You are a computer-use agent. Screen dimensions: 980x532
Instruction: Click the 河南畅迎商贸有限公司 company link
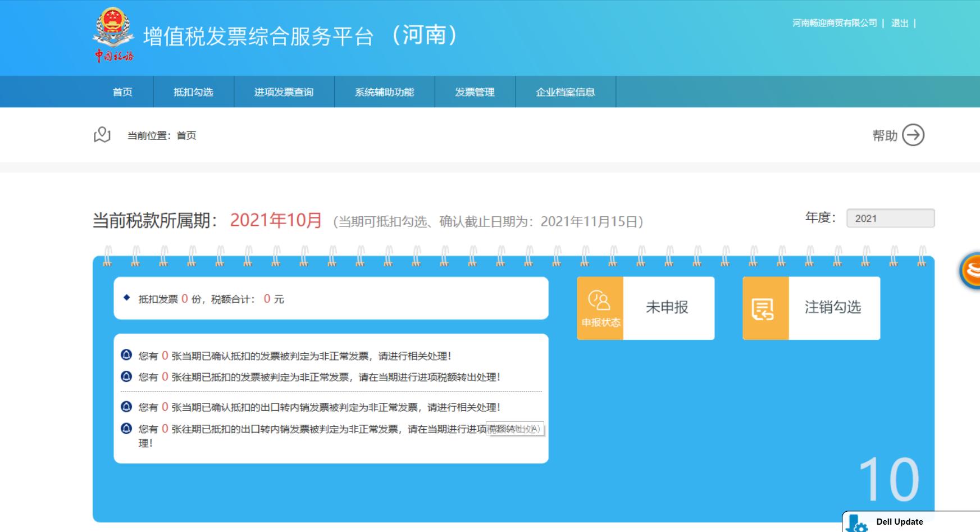pos(835,23)
